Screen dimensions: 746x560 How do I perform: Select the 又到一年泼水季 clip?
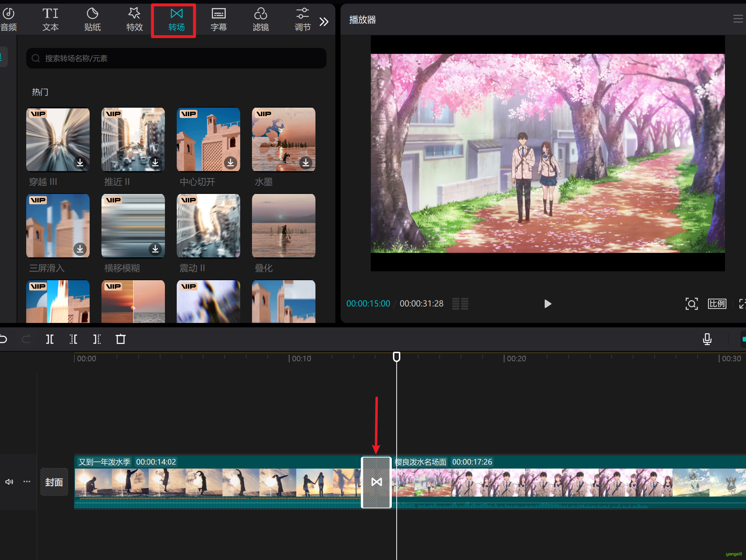218,482
